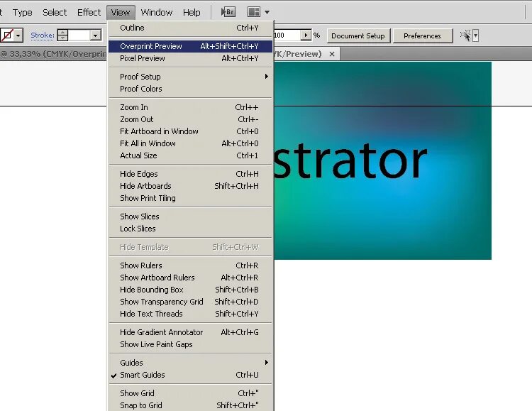The height and width of the screenshot is (411, 532).
Task: Select Show Artboard Rulers
Action: (190, 278)
